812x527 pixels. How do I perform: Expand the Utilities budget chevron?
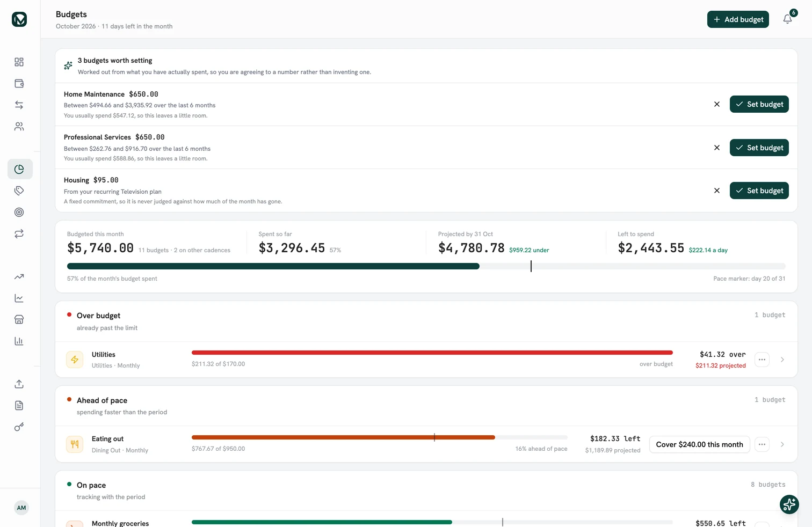[782, 360]
